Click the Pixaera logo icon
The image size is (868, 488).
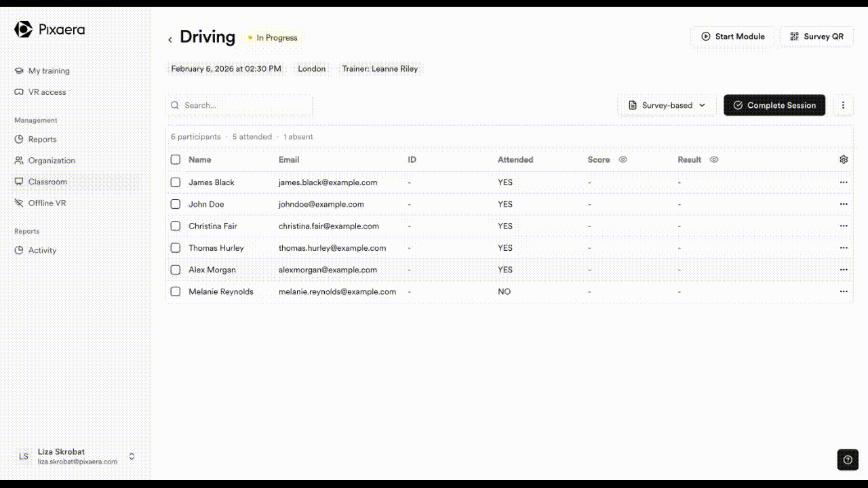tap(23, 29)
